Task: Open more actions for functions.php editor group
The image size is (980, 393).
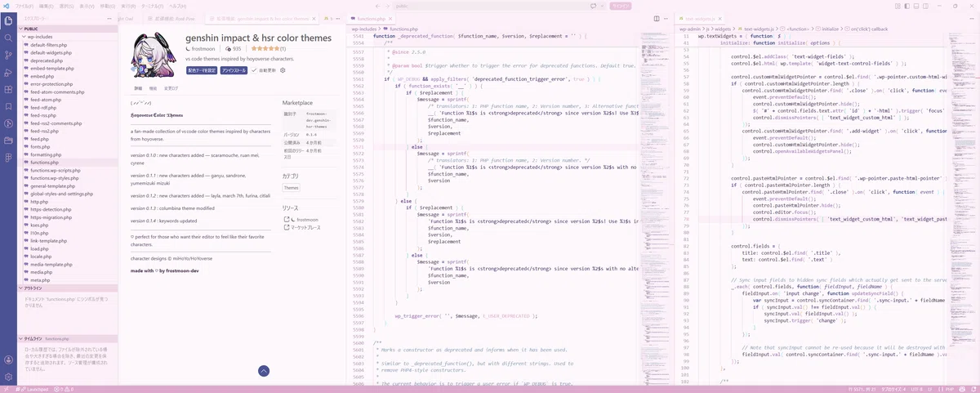Action: pyautogui.click(x=666, y=17)
